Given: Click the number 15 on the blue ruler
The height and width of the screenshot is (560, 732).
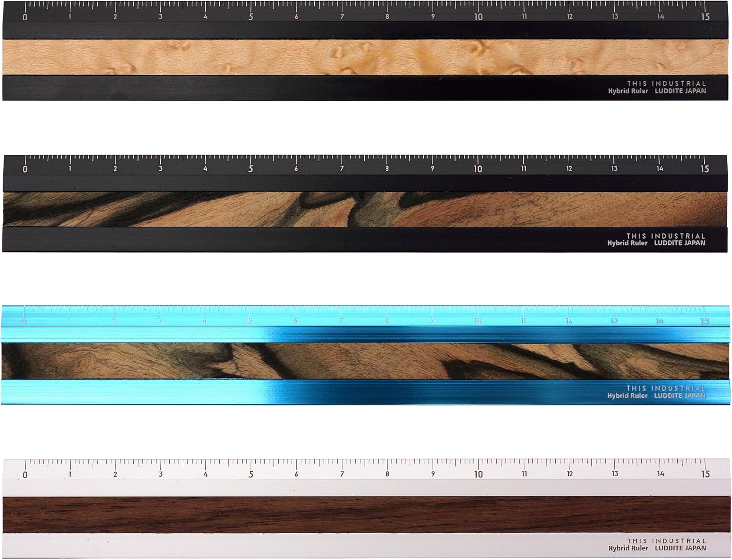Looking at the screenshot, I should coord(704,321).
